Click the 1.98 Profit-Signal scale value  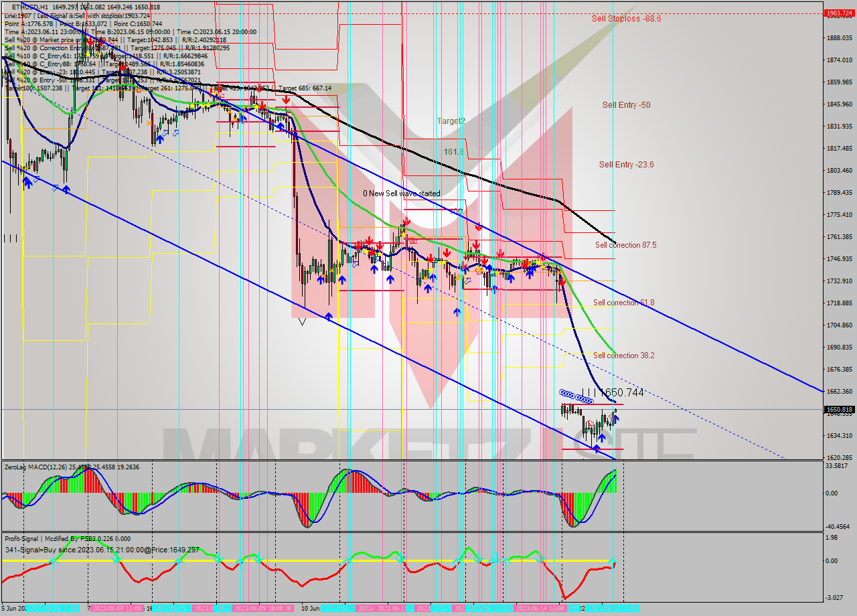[x=832, y=537]
